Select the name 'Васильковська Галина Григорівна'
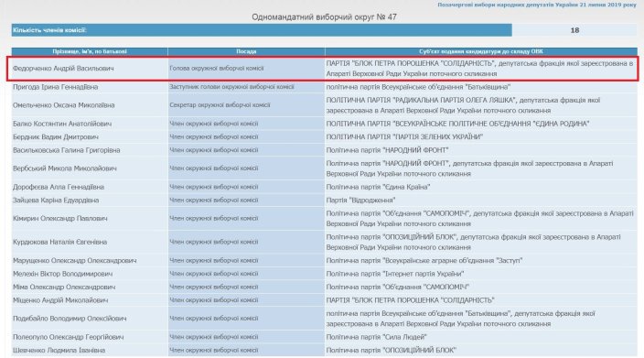The width and height of the screenshot is (644, 358). pyautogui.click(x=67, y=150)
